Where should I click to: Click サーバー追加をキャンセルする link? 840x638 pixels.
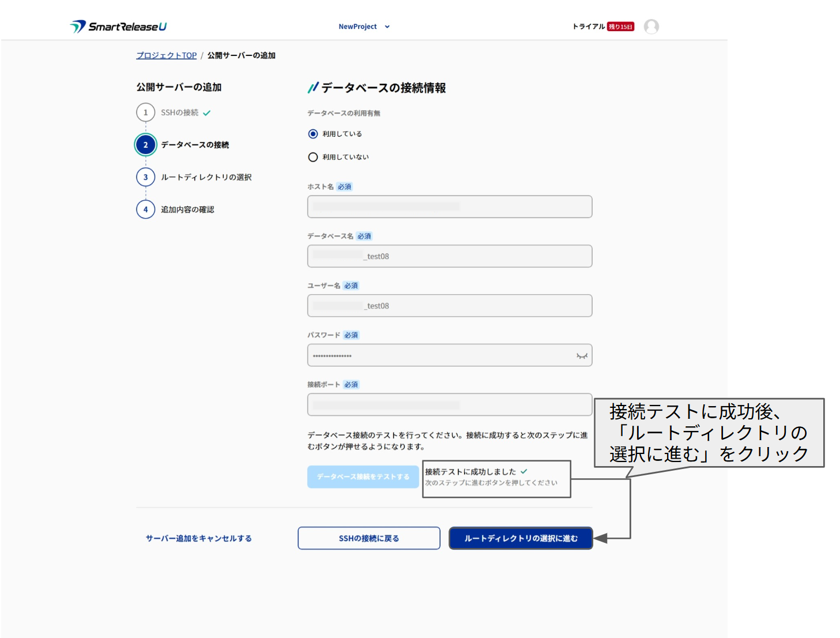pos(198,538)
